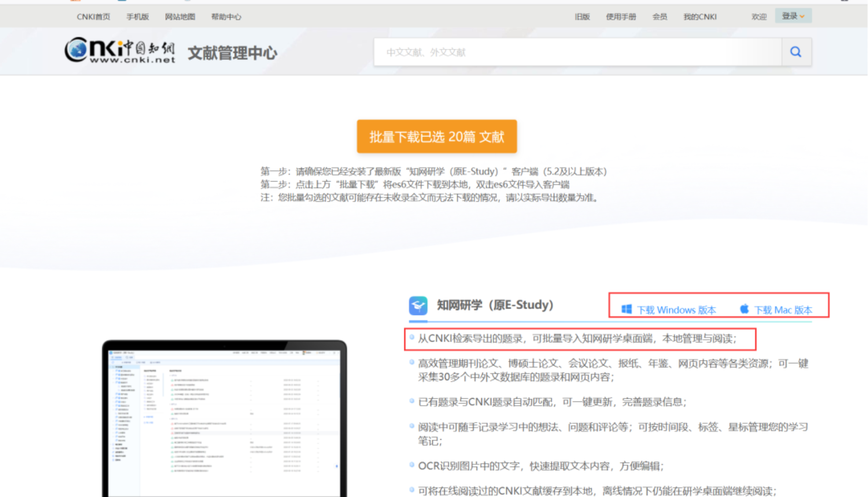Click 下载 Mac 版本 link
This screenshot has height=497, width=868.
point(783,310)
